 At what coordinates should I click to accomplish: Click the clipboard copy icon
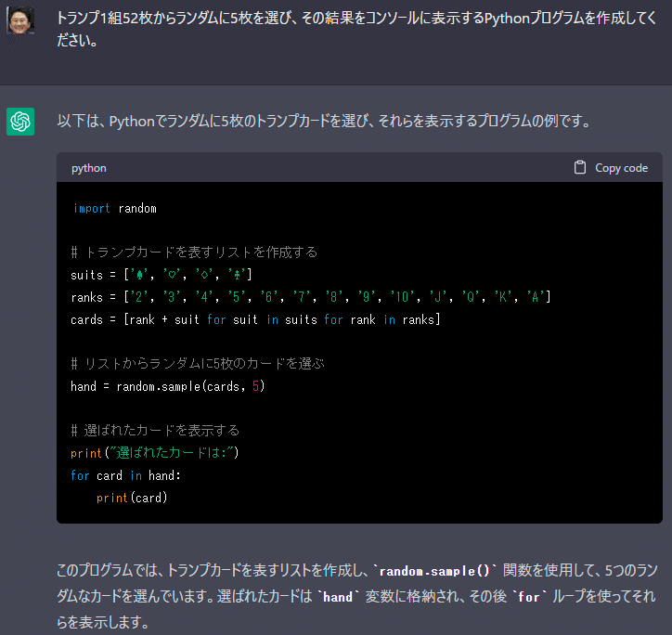(579, 168)
